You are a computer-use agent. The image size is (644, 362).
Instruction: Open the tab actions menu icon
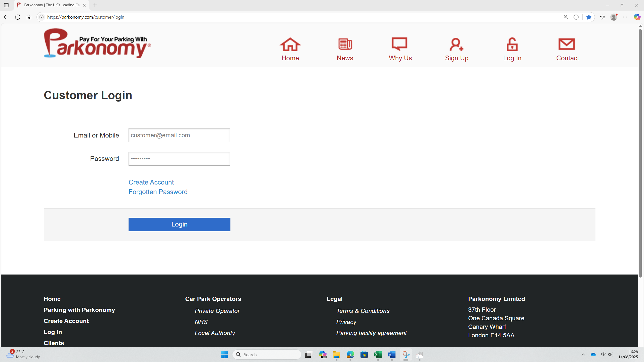tap(6, 5)
